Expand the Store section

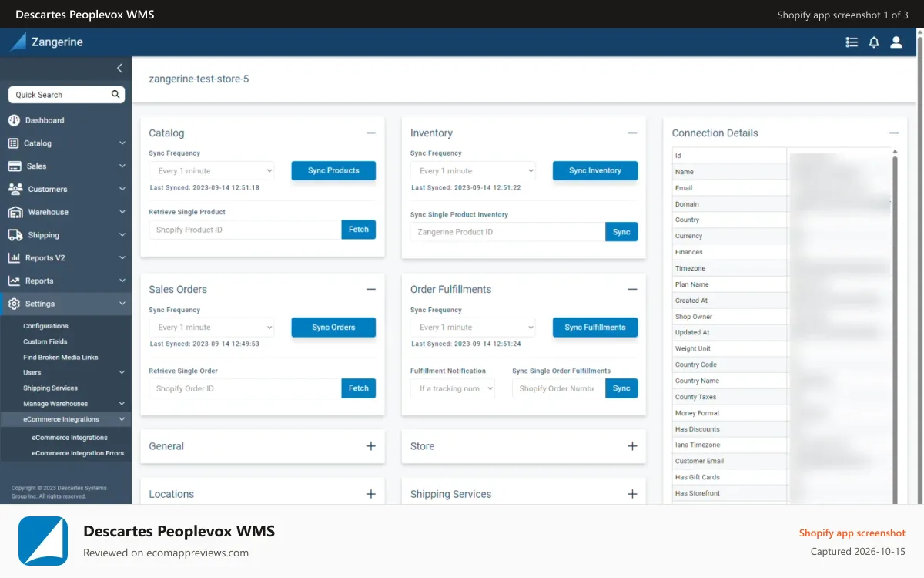click(x=632, y=446)
